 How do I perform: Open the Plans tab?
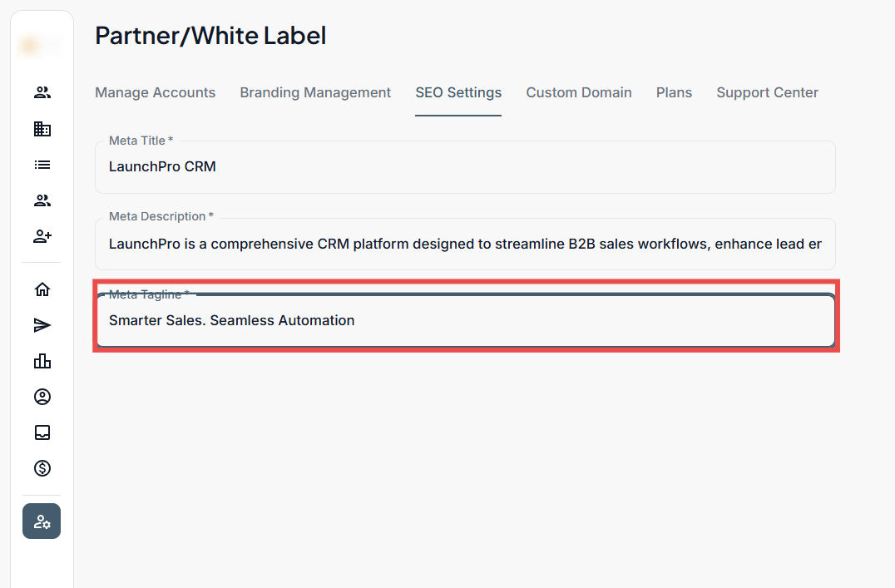coord(674,93)
